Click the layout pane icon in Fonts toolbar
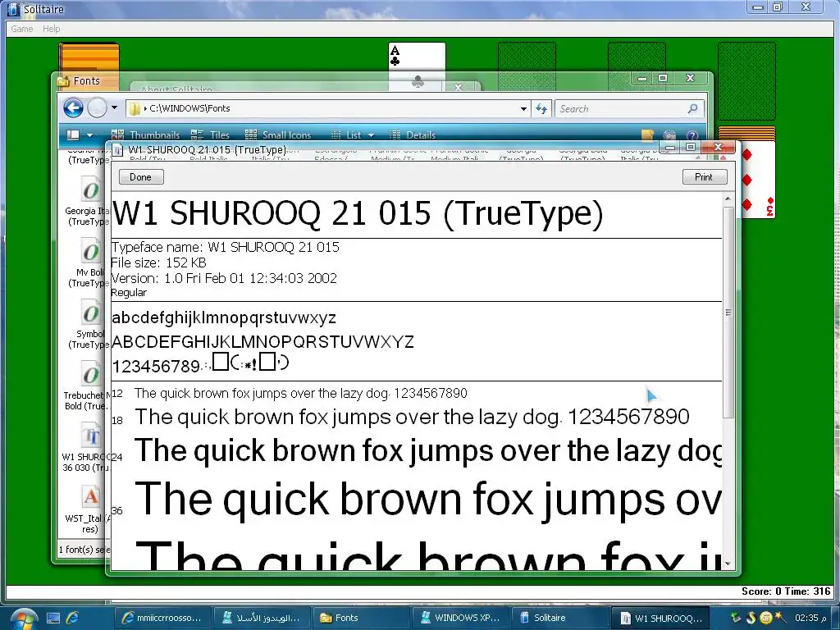This screenshot has height=630, width=840. tap(73, 135)
